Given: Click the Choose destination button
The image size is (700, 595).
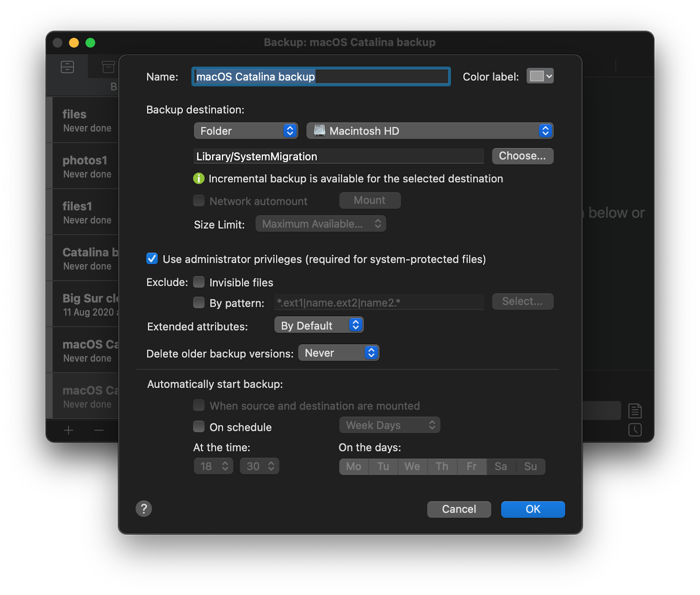Looking at the screenshot, I should tap(522, 156).
